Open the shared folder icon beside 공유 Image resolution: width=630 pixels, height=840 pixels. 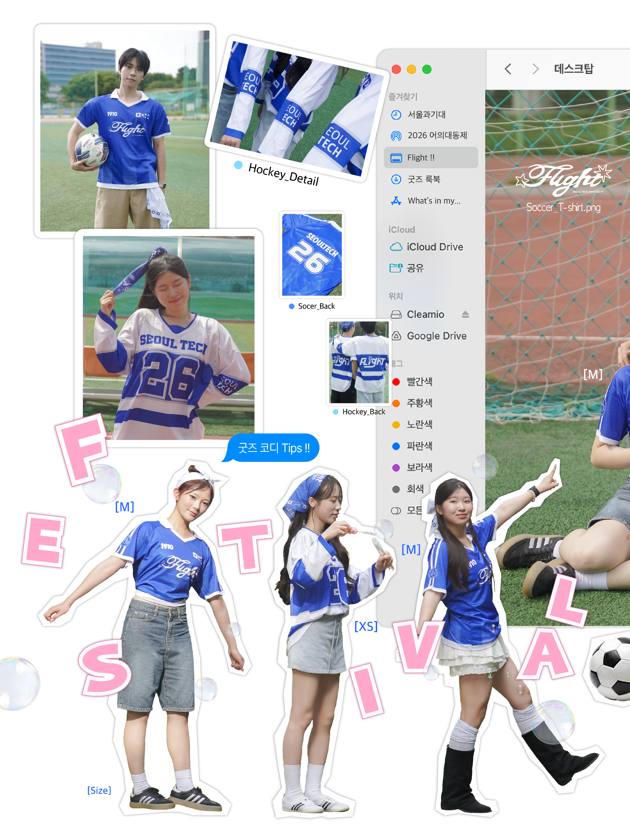pos(396,268)
